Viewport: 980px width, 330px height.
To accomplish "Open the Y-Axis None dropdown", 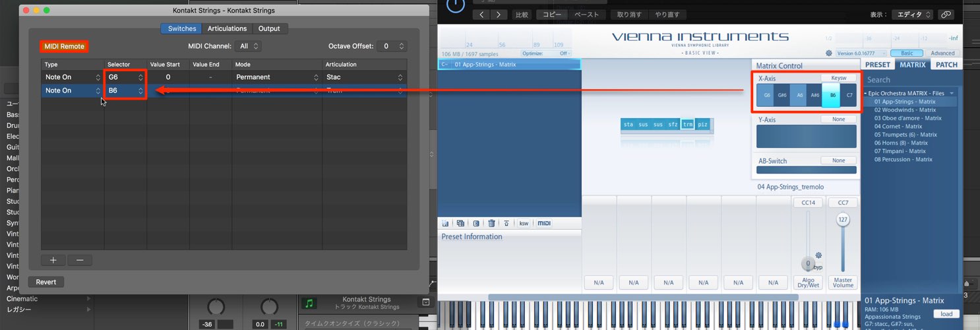I will [x=838, y=119].
